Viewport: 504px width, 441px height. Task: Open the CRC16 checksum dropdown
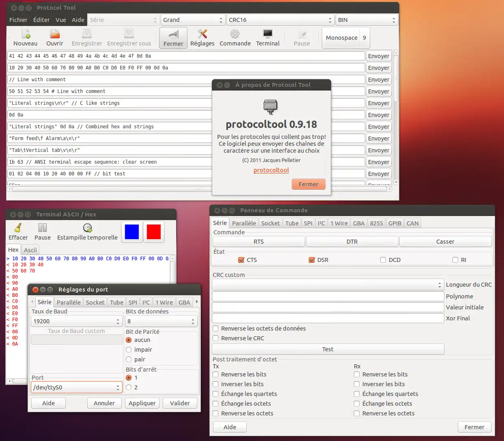(280, 20)
